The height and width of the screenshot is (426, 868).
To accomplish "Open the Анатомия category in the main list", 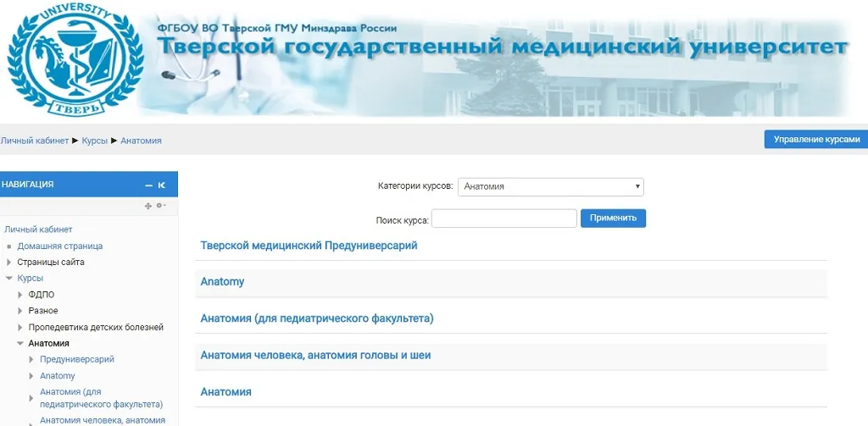I will point(225,391).
